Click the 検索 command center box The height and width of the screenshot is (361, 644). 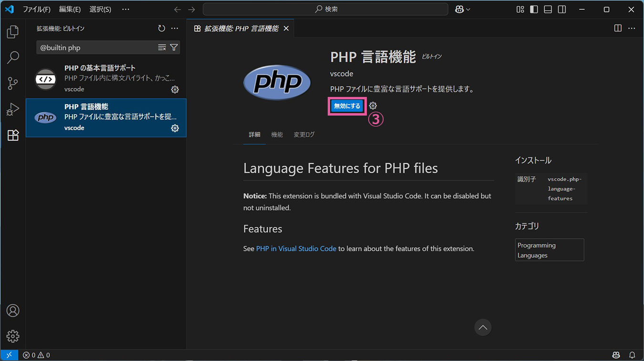click(x=325, y=9)
